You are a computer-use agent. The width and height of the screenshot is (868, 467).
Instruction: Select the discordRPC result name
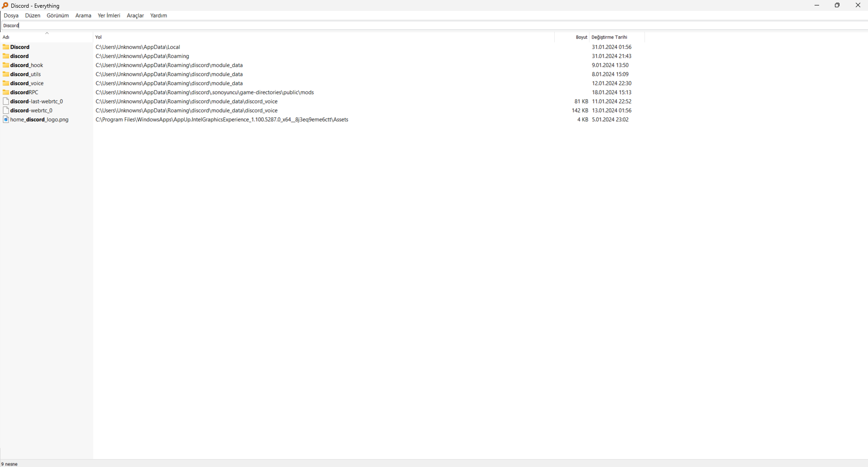click(x=24, y=92)
